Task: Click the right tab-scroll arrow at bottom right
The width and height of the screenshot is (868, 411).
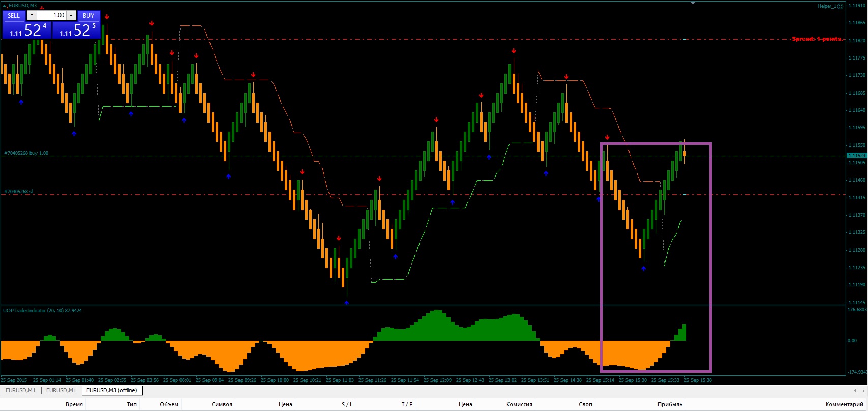Action: click(862, 391)
